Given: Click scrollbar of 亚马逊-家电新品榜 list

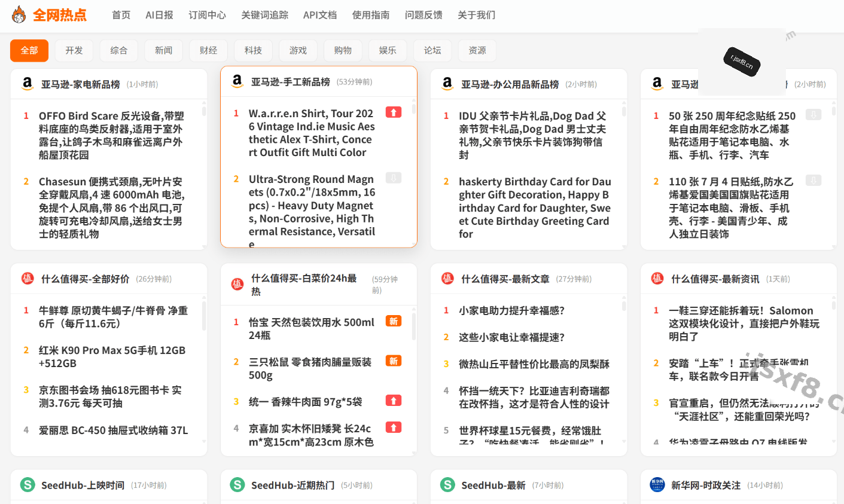Looking at the screenshot, I should tap(203, 110).
